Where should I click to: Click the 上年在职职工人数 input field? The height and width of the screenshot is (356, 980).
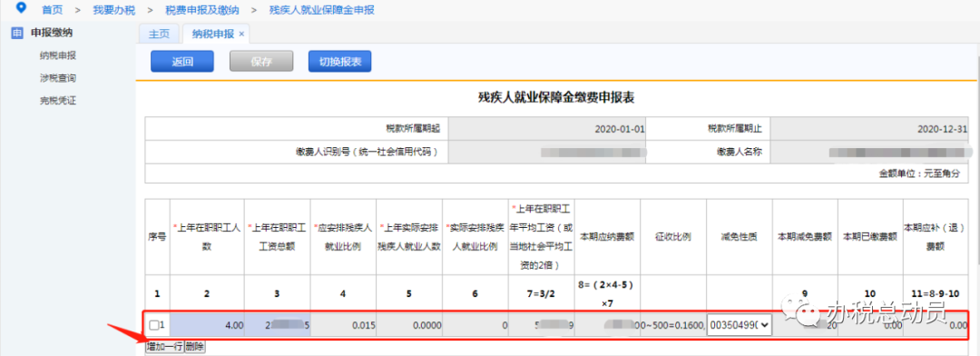tap(206, 325)
